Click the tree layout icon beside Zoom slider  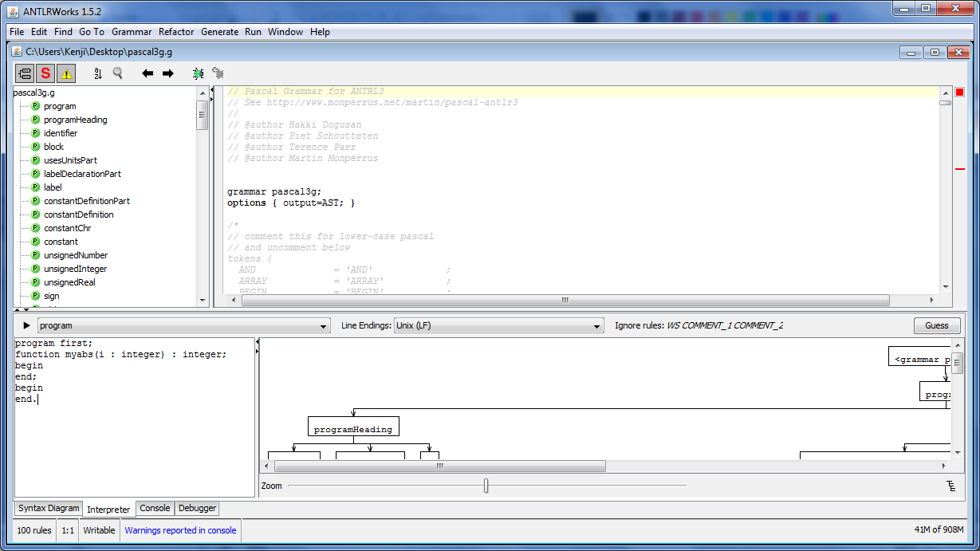[x=950, y=486]
